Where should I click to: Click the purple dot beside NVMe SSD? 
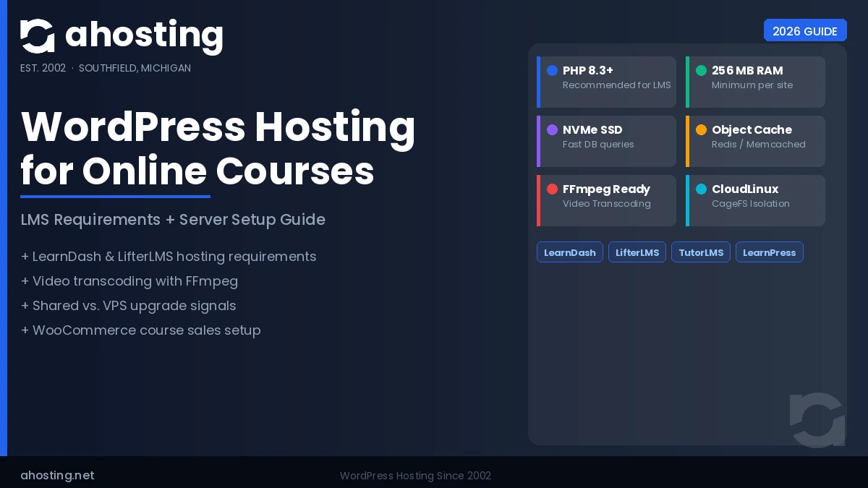pyautogui.click(x=553, y=130)
